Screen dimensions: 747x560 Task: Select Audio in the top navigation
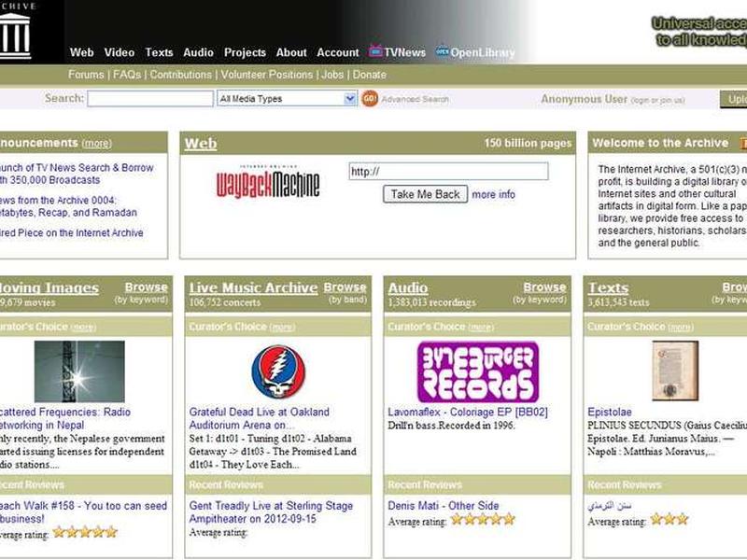coord(198,52)
